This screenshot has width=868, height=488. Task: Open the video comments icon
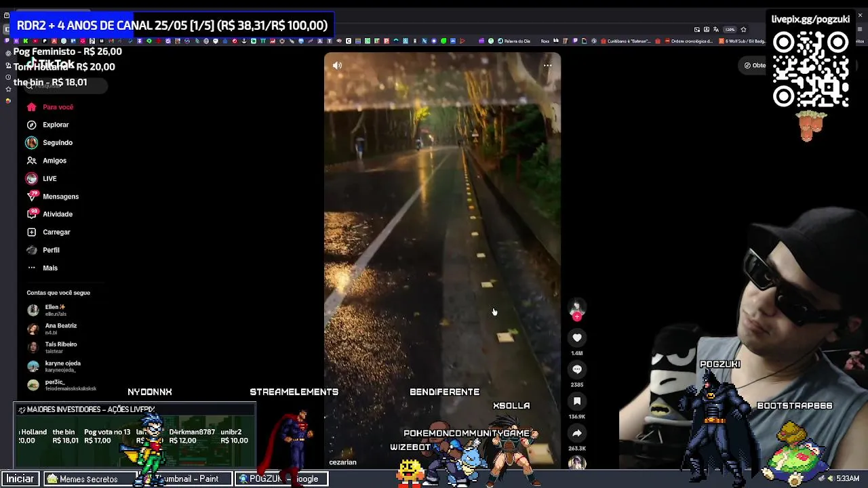click(577, 369)
